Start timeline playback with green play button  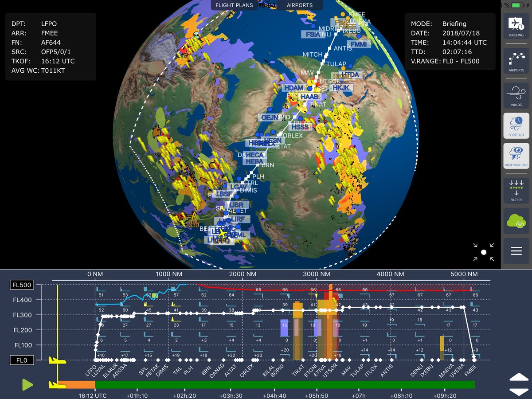click(27, 384)
